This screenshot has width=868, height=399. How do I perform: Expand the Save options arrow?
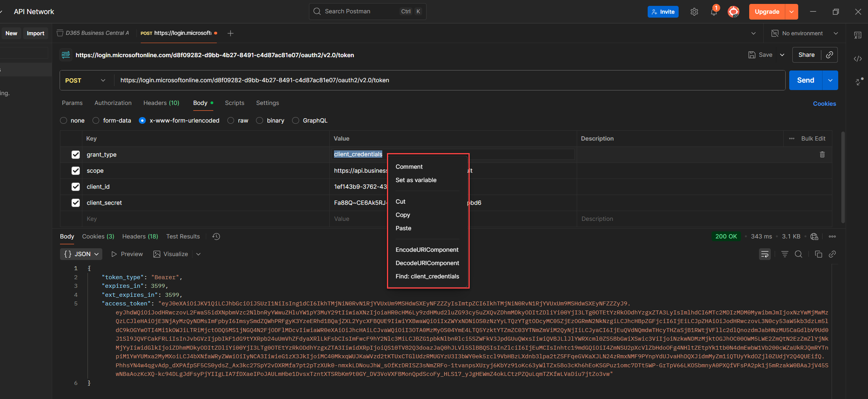[782, 55]
